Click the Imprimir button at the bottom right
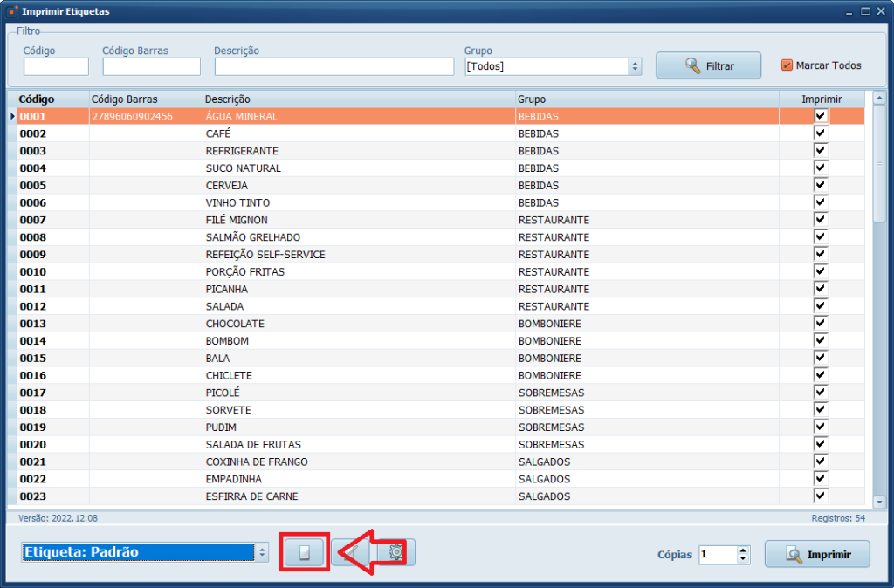894x588 pixels. tap(817, 554)
